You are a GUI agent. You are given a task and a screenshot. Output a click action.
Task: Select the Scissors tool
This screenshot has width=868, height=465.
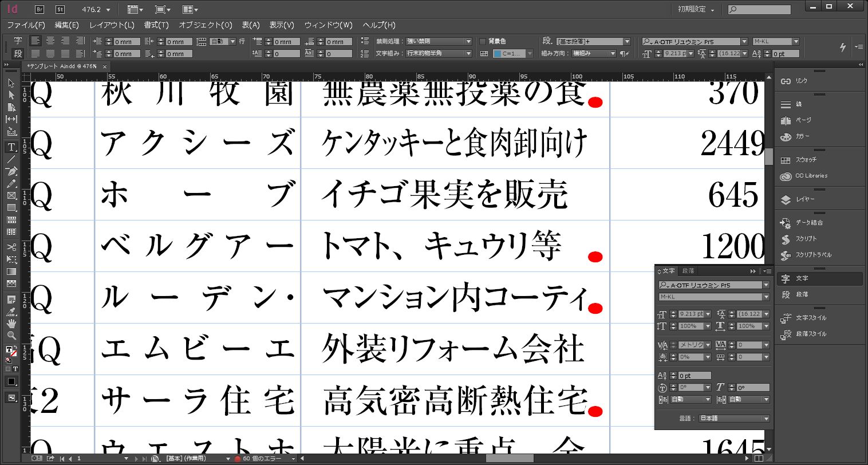click(x=11, y=247)
